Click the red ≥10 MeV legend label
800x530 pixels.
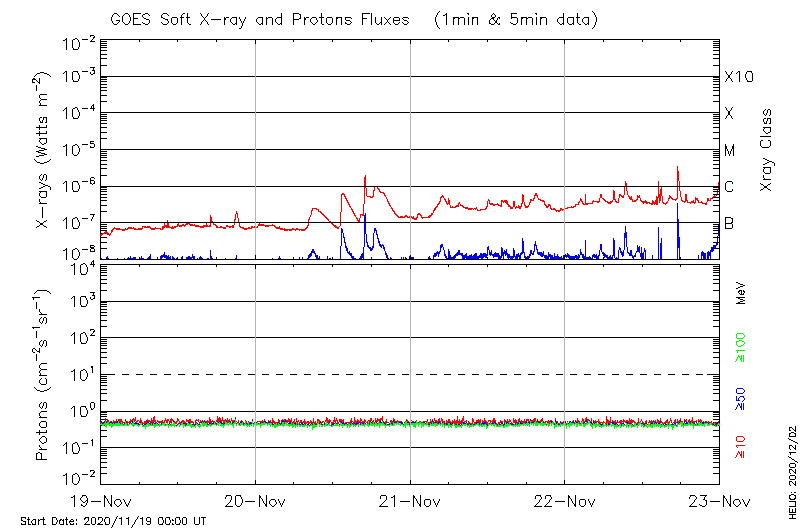[x=741, y=447]
